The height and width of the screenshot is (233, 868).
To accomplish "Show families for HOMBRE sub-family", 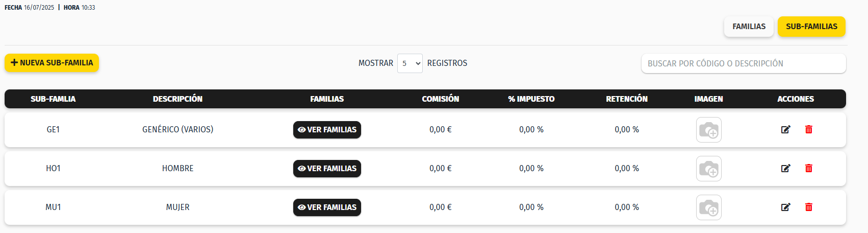I will (327, 169).
